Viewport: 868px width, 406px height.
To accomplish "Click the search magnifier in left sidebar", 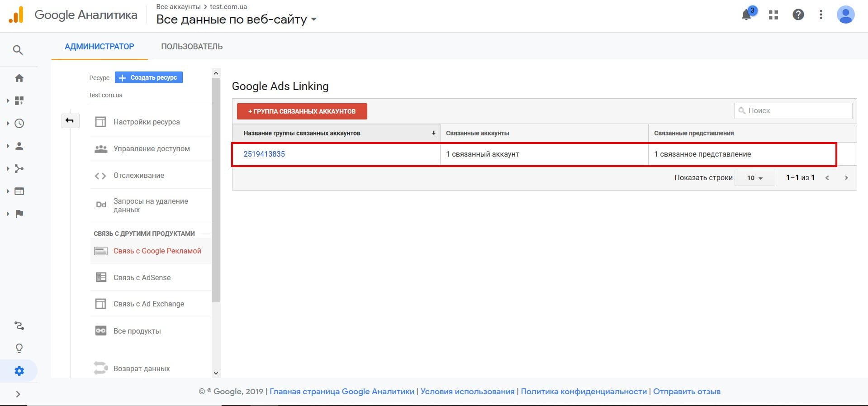I will coord(18,50).
